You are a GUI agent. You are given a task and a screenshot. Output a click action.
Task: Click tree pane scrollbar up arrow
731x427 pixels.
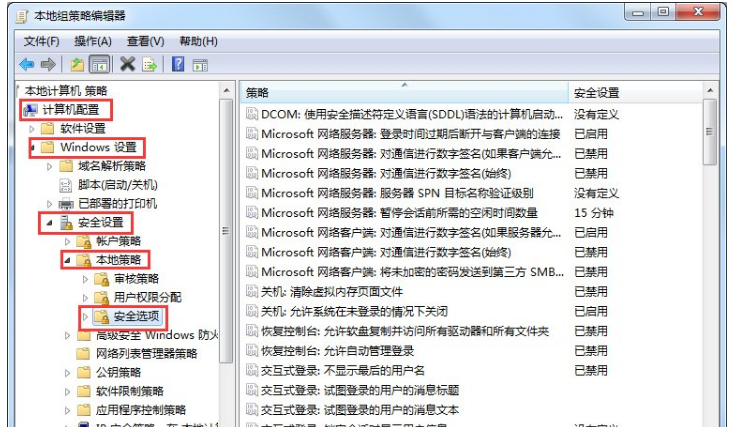[226, 90]
